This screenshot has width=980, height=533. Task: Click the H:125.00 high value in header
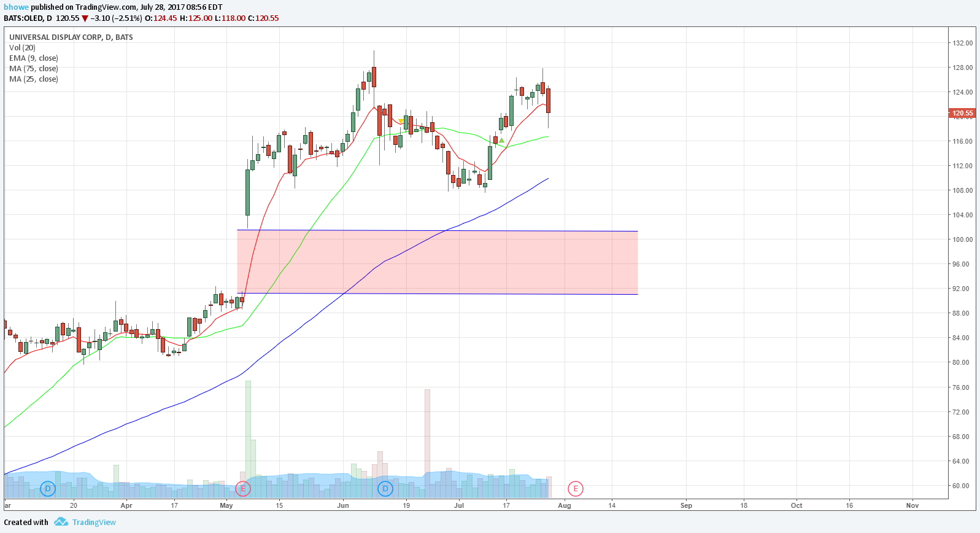point(196,18)
